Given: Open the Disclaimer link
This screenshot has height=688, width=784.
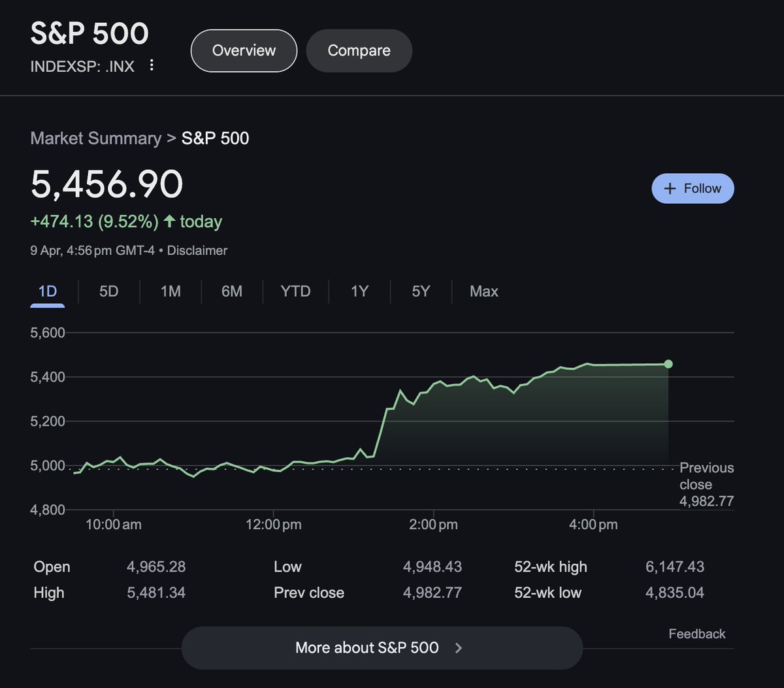Looking at the screenshot, I should click(197, 250).
